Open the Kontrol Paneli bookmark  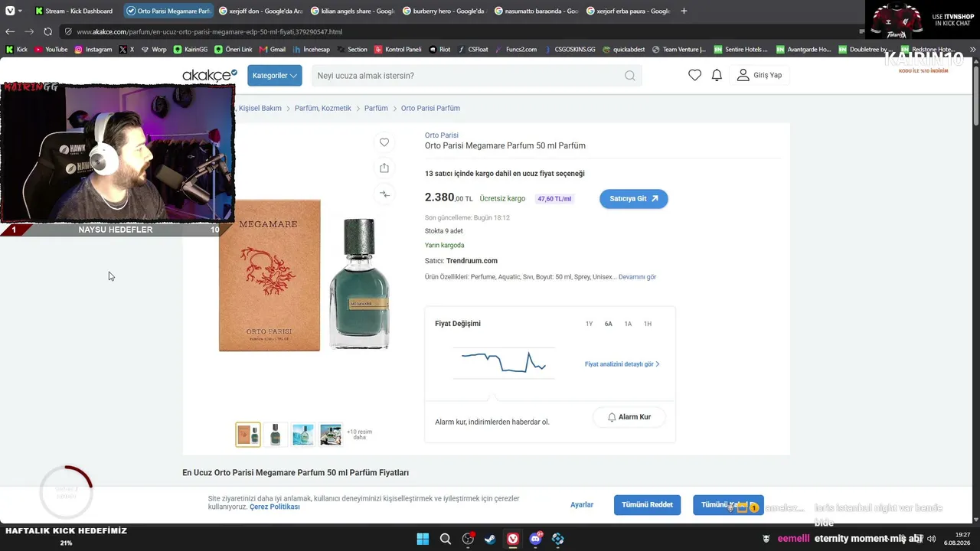[x=397, y=50]
